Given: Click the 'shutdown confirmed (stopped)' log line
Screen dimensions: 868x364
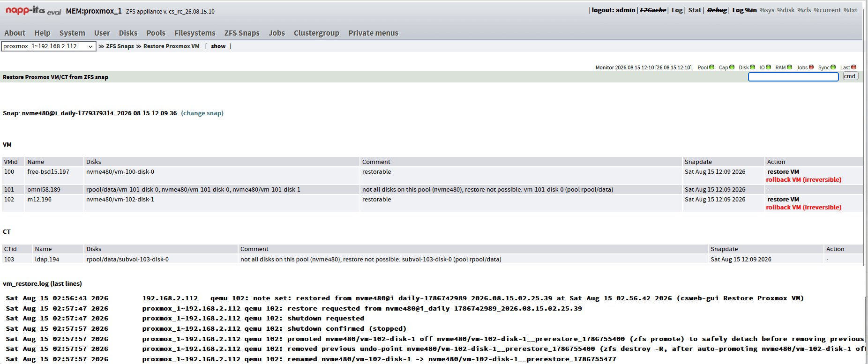Looking at the screenshot, I should [347, 329].
